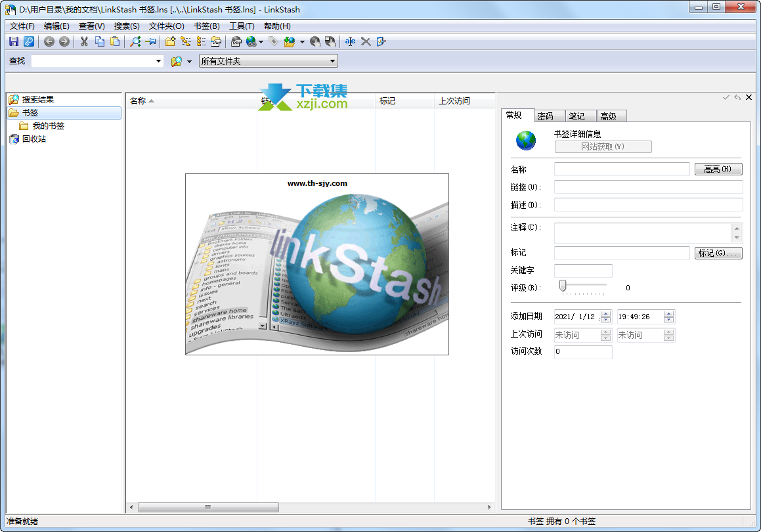Viewport: 761px width, 532px height.
Task: Click the first grey globe-with-hand icon
Action: tap(315, 42)
